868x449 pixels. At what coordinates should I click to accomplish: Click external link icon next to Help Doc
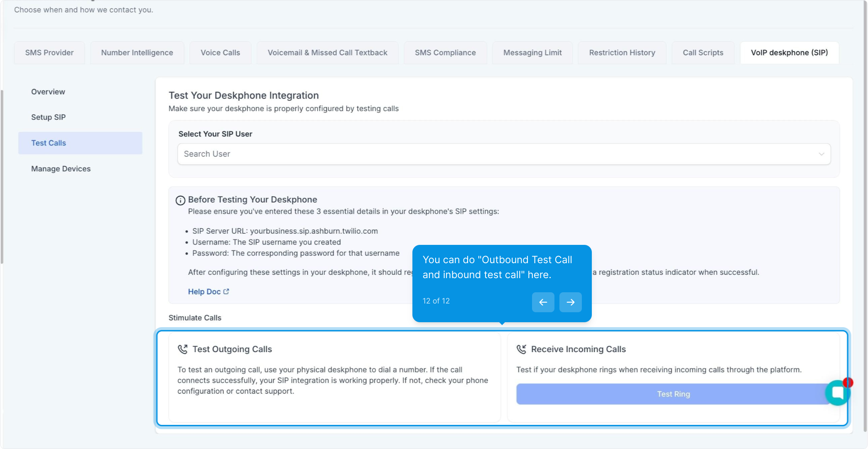coord(226,291)
